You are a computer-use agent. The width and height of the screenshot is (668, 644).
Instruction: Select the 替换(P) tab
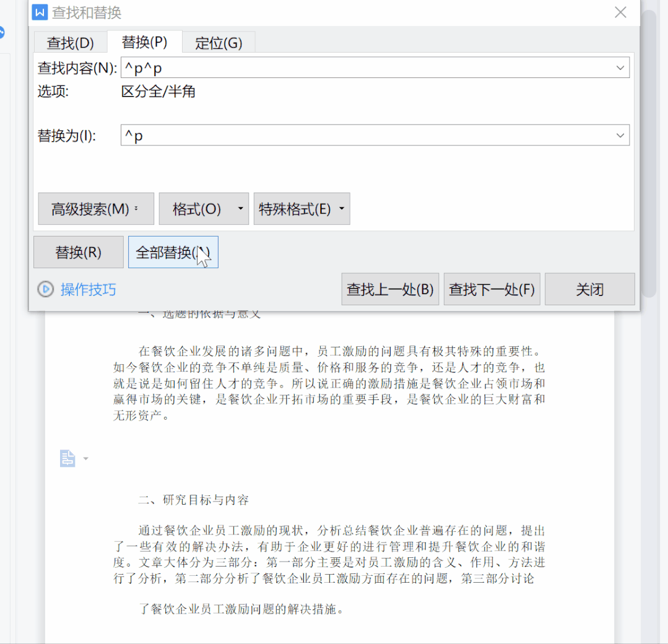click(144, 42)
